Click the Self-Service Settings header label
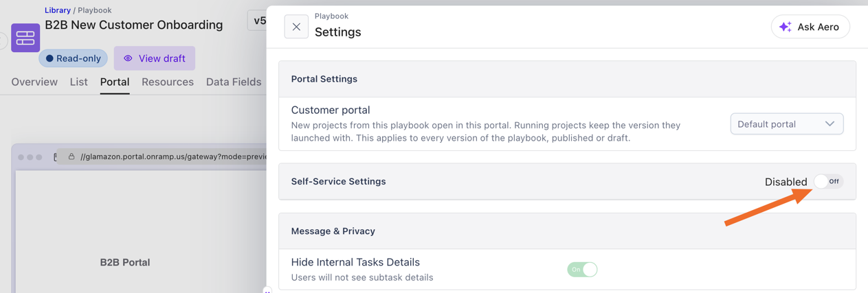The image size is (868, 293). pyautogui.click(x=338, y=181)
